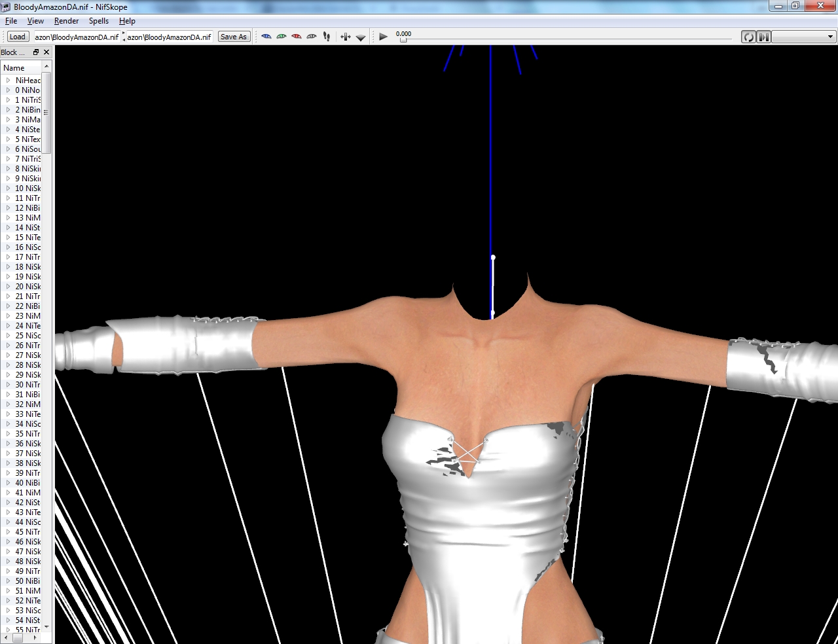Expand the NiHeader tree node
This screenshot has height=644, width=838.
coord(9,80)
